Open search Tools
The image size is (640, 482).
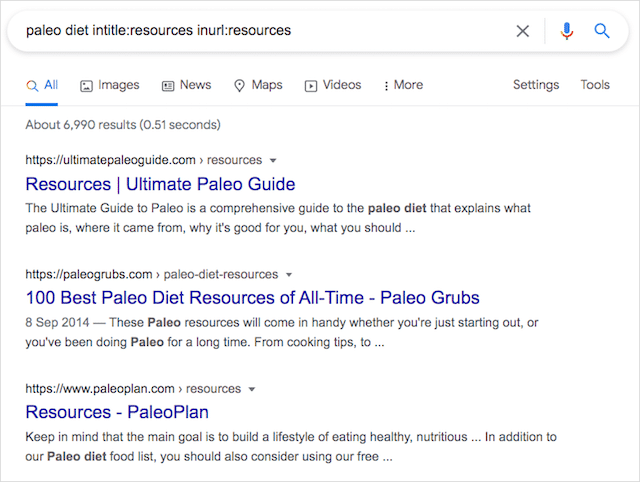pyautogui.click(x=595, y=85)
